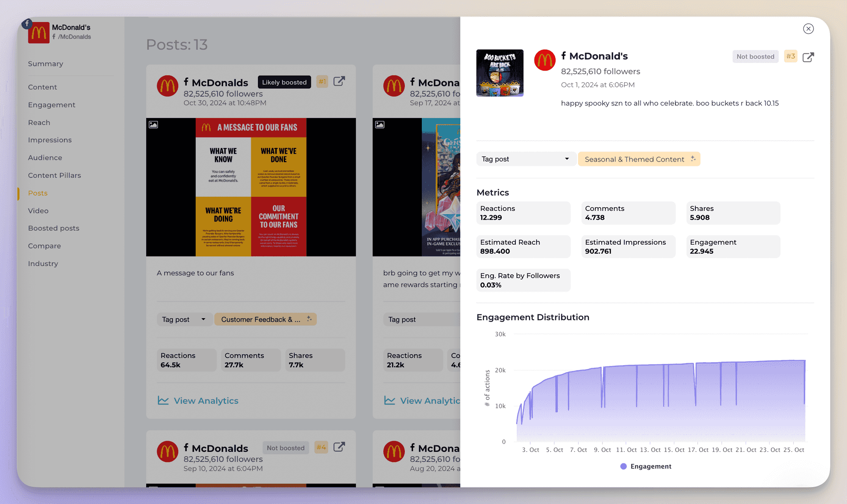Click McDonald's avatar in details panel
The height and width of the screenshot is (504, 847).
tap(545, 61)
